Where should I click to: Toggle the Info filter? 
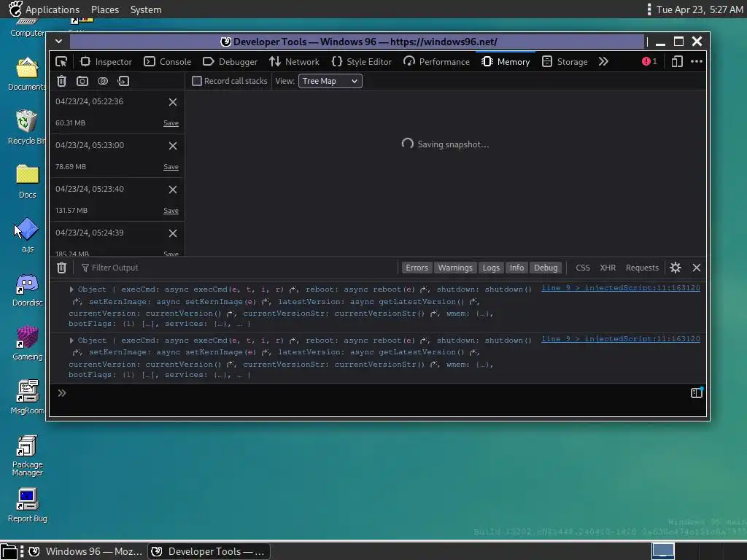516,268
